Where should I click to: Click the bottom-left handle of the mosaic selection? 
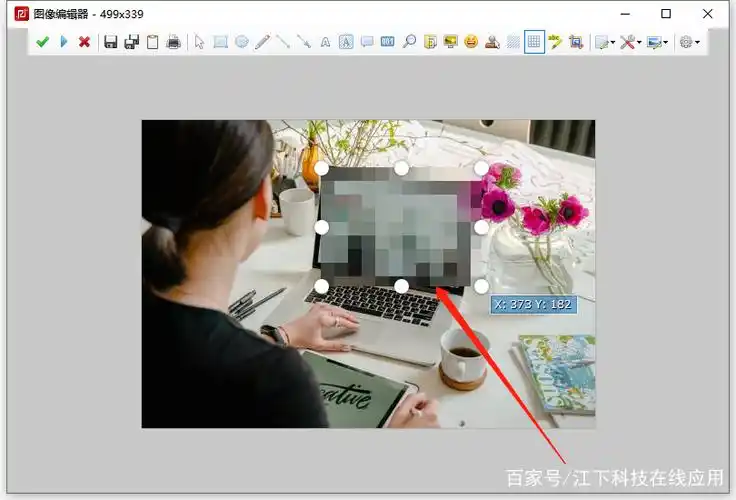[322, 286]
